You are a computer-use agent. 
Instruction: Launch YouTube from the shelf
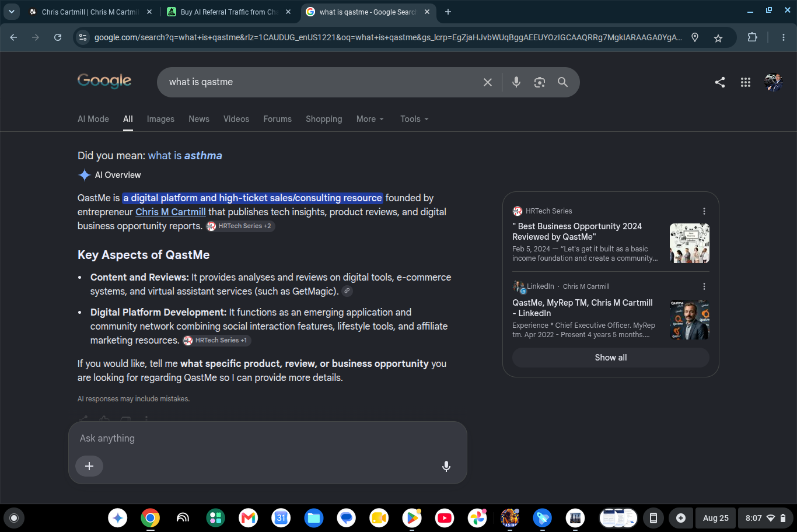[445, 517]
